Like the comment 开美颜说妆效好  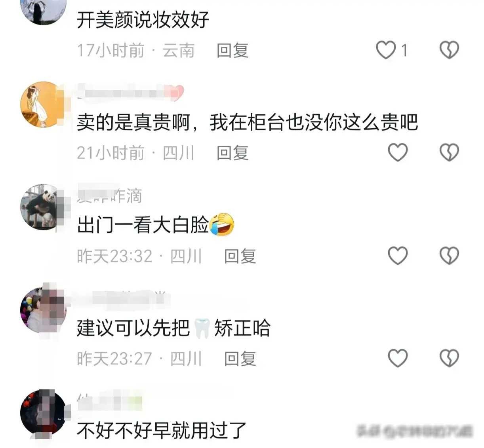point(386,50)
